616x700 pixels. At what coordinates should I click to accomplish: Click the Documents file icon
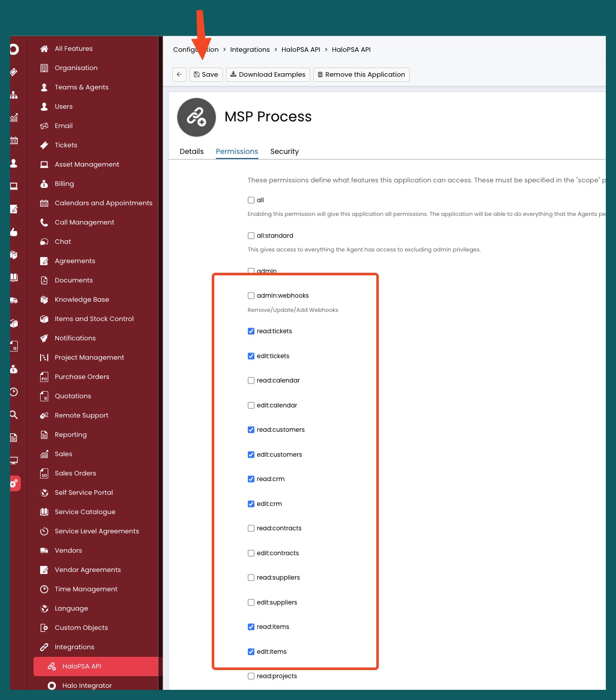(x=44, y=280)
